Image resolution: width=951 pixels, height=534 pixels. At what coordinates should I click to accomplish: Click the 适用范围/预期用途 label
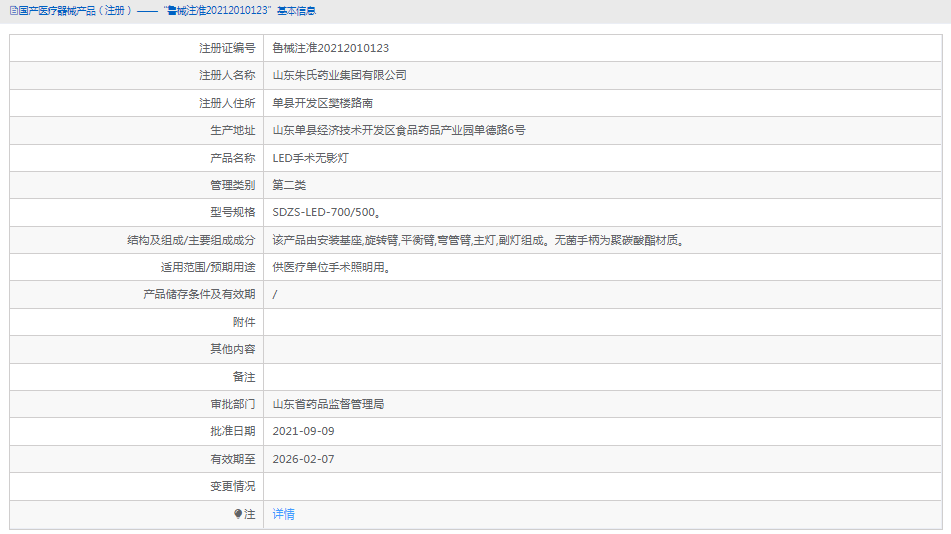coord(208,267)
